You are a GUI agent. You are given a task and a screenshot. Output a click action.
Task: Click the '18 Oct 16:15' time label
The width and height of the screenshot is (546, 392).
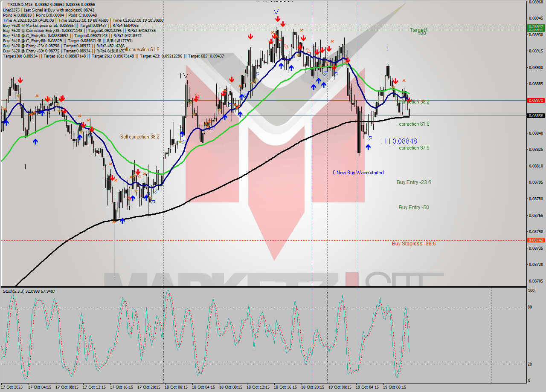pyautogui.click(x=285, y=388)
